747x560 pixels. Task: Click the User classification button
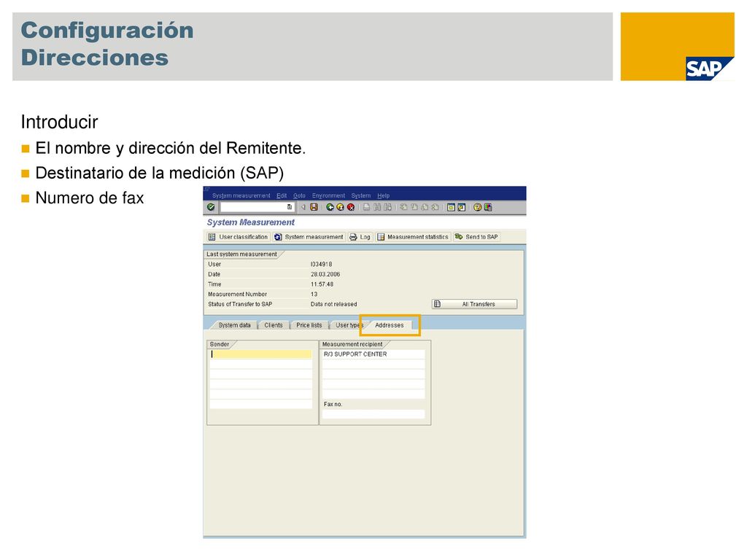coord(238,237)
